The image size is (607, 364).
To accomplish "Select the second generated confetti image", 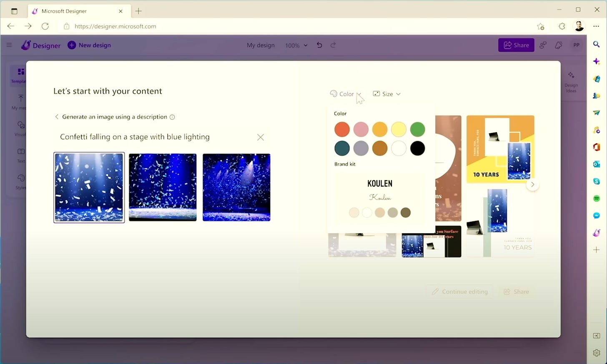I will pyautogui.click(x=163, y=187).
